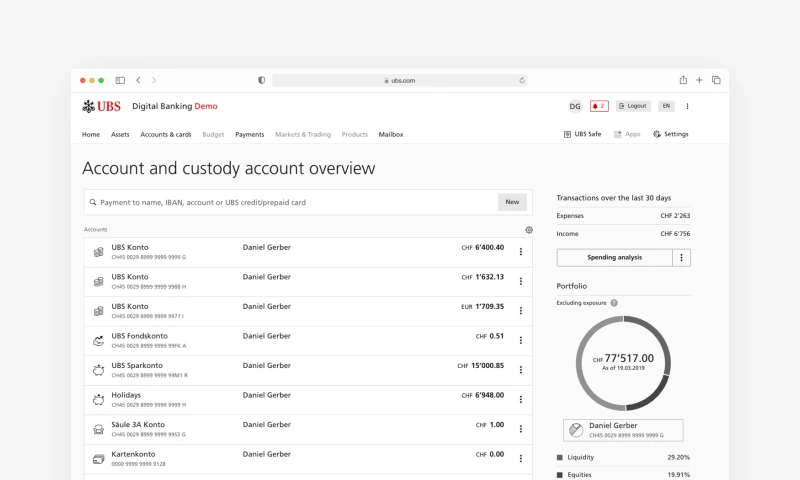800x480 pixels.
Task: Open options menu for Holidays account
Action: tap(520, 399)
